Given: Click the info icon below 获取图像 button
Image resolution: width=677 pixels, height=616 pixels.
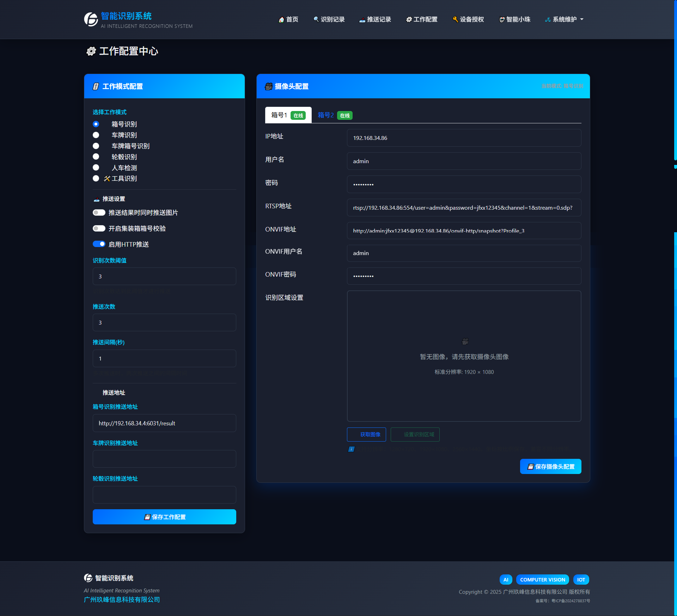Looking at the screenshot, I should (351, 449).
